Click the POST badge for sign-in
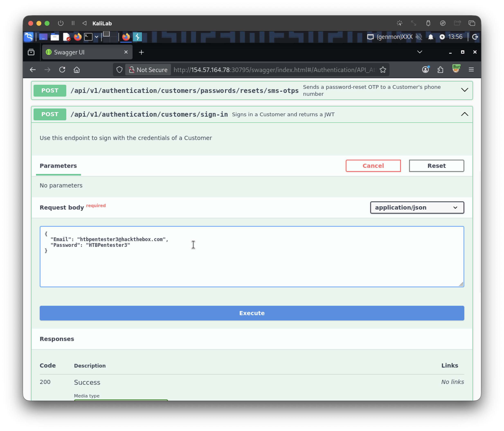The width and height of the screenshot is (504, 431). pos(50,114)
